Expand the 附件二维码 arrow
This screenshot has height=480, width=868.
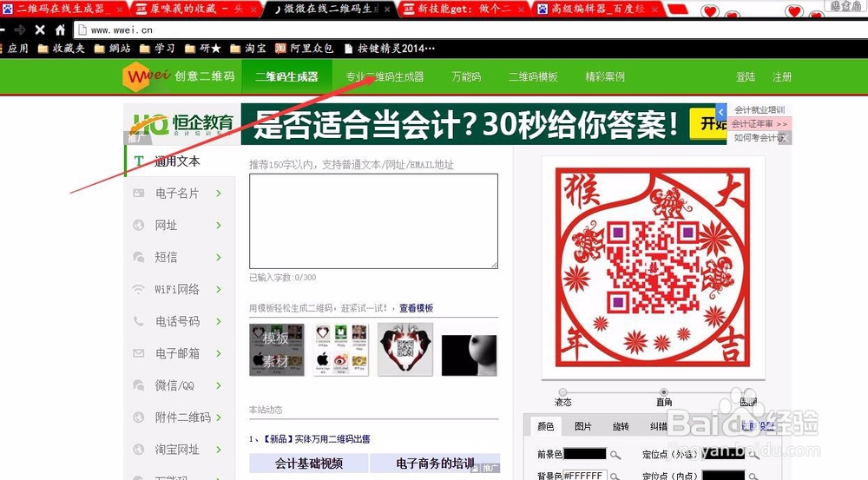(x=219, y=418)
